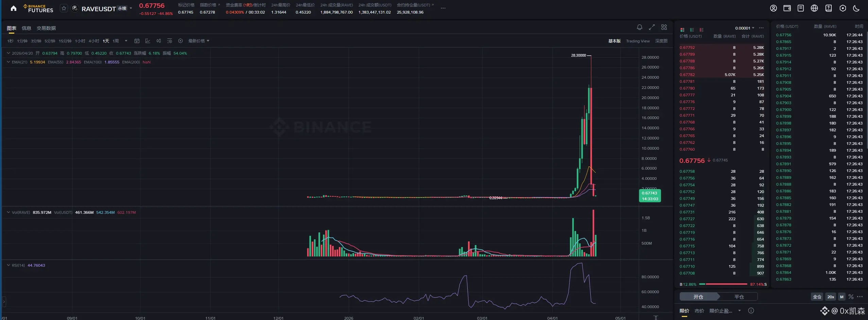Select the 基本版 chart view
This screenshot has height=320, width=868.
click(614, 41)
